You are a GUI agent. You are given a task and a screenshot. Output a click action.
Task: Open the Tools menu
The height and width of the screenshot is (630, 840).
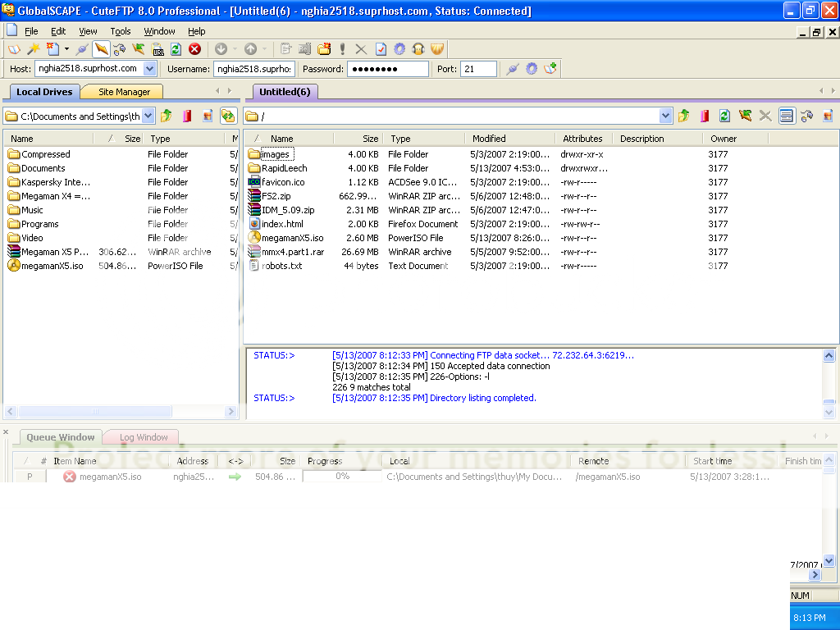tap(121, 31)
